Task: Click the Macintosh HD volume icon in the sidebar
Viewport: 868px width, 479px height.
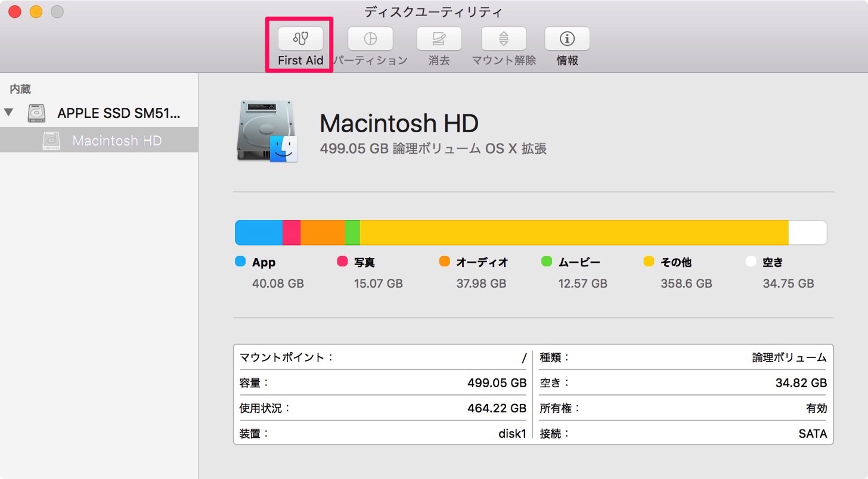Action: [52, 141]
